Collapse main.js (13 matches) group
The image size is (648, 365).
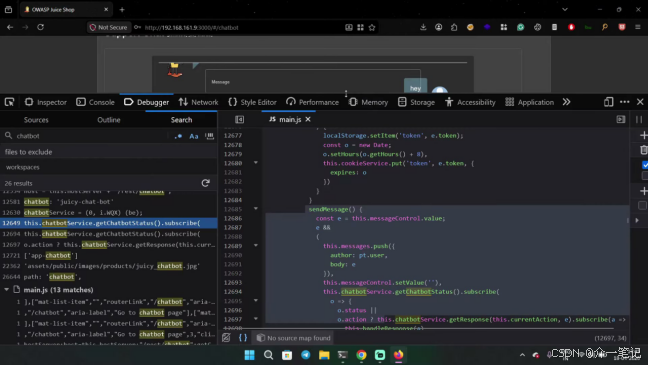point(7,290)
